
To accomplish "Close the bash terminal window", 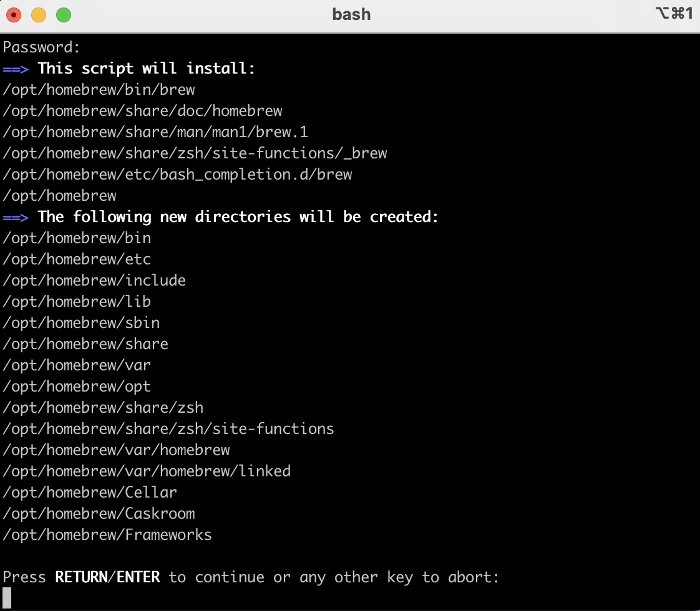I will (14, 15).
